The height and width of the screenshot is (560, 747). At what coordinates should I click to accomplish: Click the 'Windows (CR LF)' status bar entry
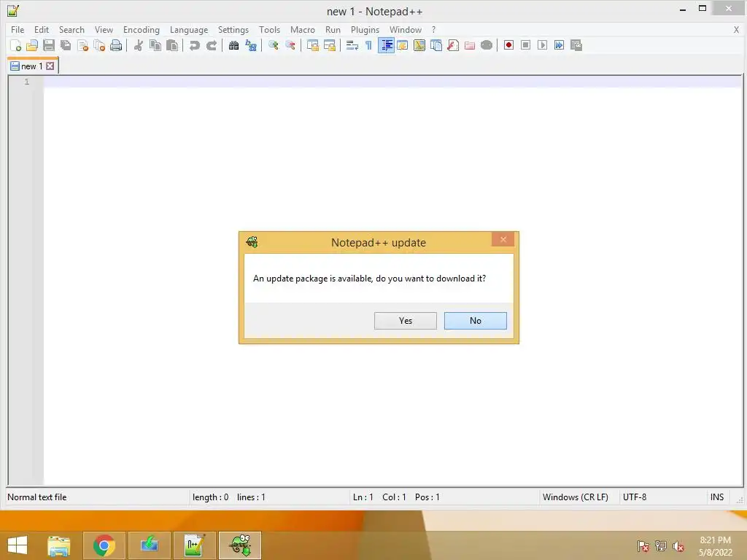(576, 497)
